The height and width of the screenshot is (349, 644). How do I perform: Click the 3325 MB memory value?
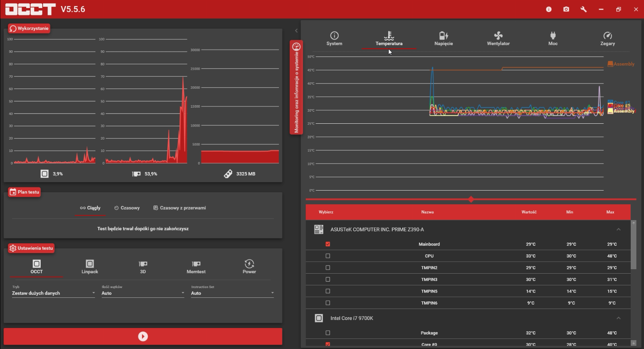[x=246, y=174]
